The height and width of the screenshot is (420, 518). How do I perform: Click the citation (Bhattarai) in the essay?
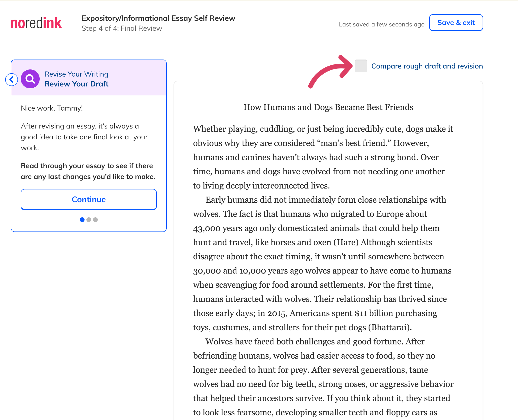pos(389,327)
